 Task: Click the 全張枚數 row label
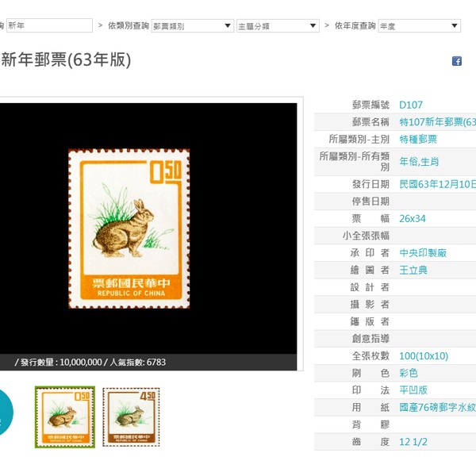point(370,355)
